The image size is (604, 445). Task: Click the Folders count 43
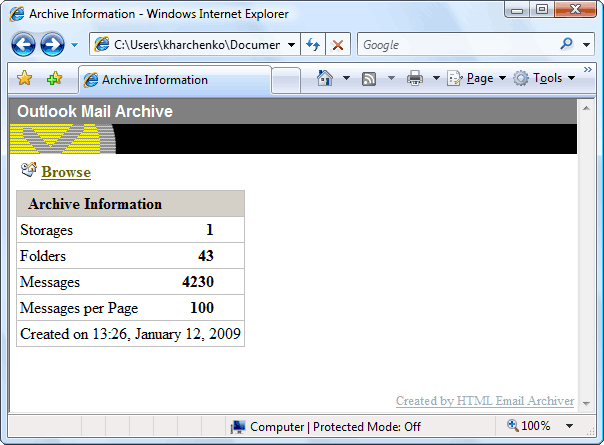click(206, 256)
